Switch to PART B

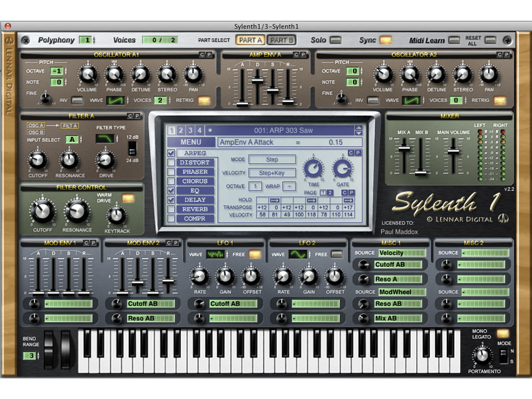[x=281, y=40]
